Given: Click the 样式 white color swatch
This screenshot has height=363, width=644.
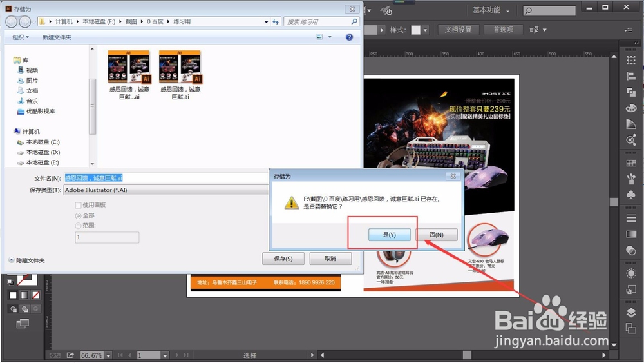Looking at the screenshot, I should [415, 30].
